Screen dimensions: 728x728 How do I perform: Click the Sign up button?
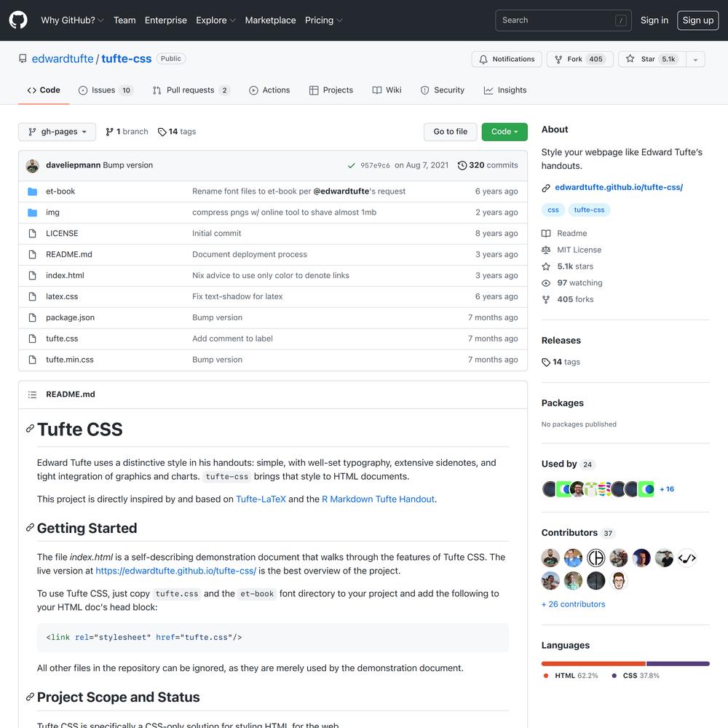tap(697, 20)
